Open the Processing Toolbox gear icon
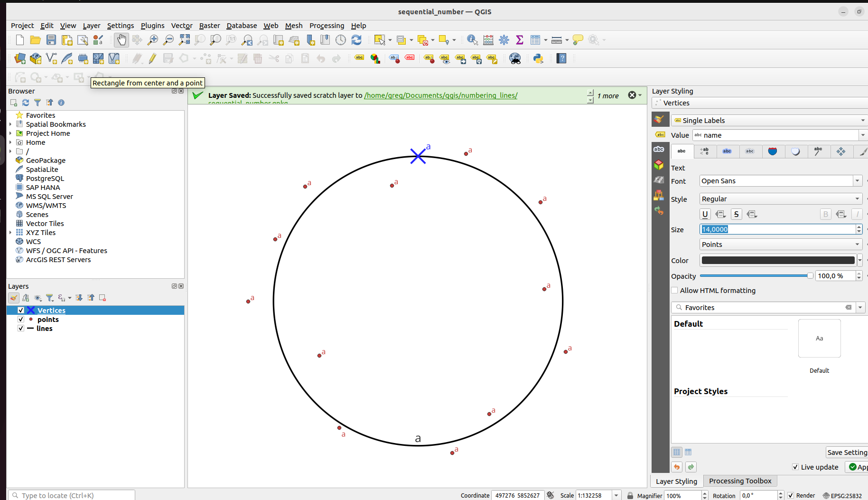Viewport: 868px width, 500px height. pyautogui.click(x=504, y=40)
